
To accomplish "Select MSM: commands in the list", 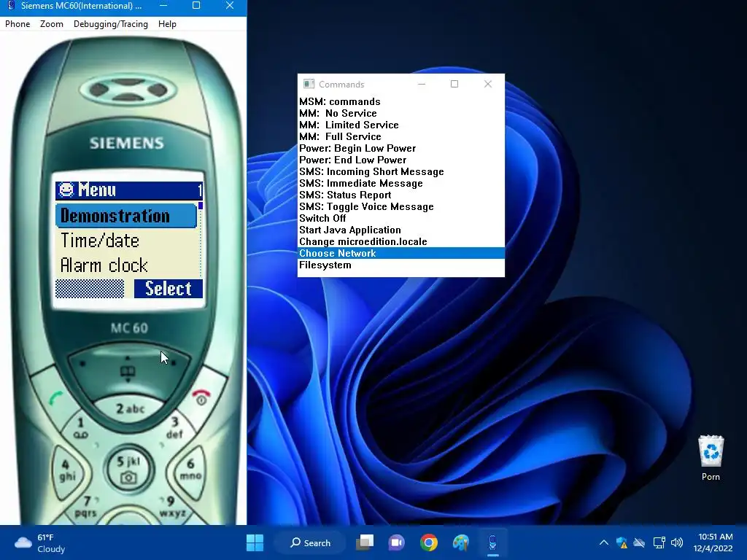I will pyautogui.click(x=401, y=101).
